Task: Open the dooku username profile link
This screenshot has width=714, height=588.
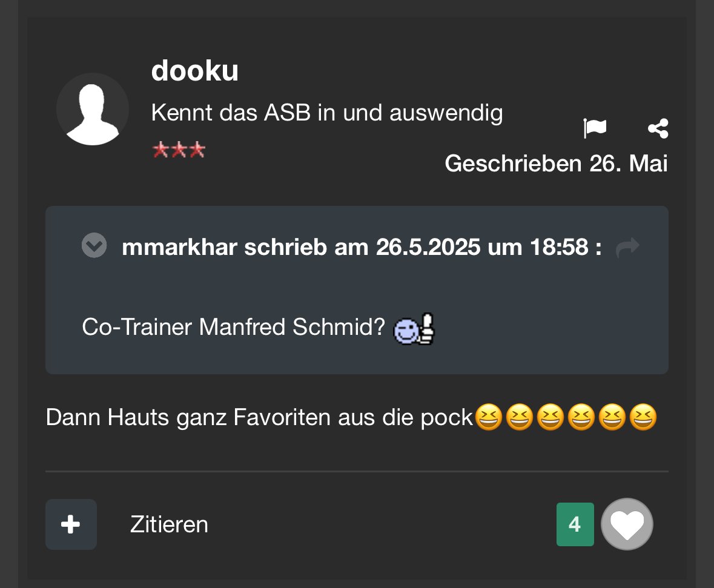Action: [x=194, y=71]
